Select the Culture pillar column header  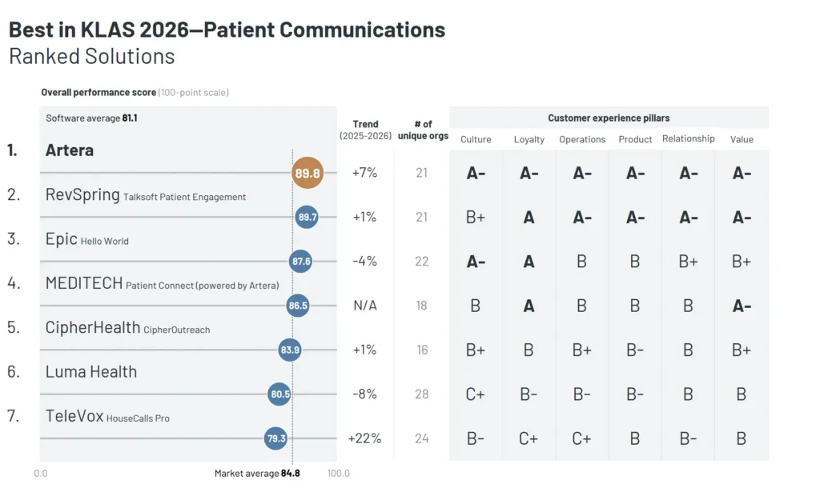[476, 139]
